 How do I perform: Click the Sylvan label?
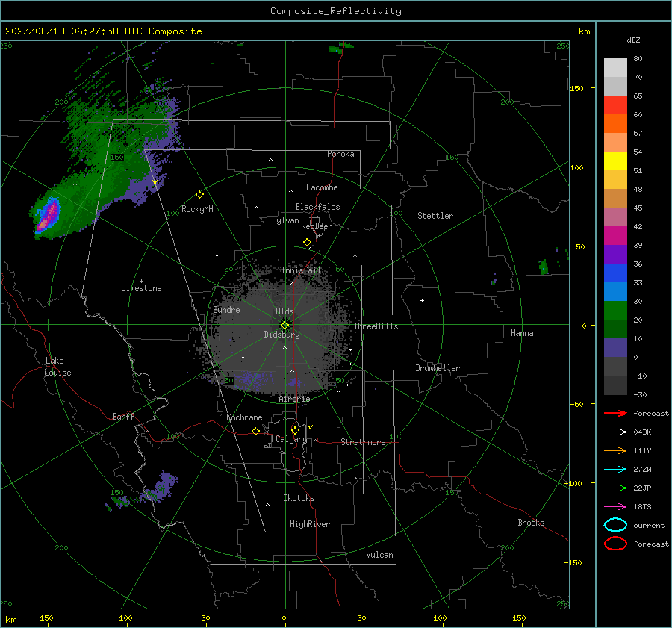click(285, 220)
